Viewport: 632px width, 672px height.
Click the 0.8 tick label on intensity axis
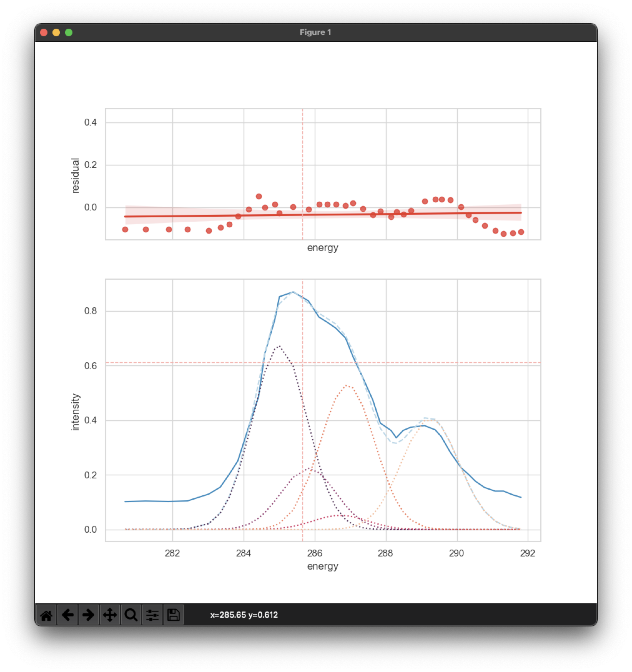coord(90,311)
